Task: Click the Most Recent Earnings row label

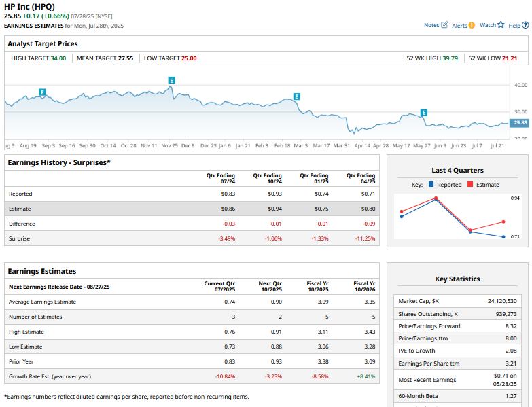Action: (427, 380)
